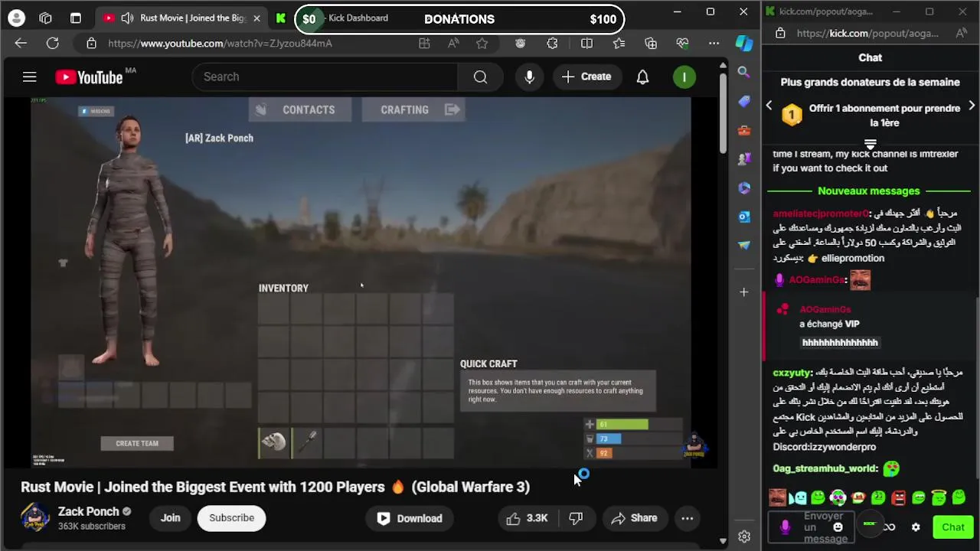This screenshot has height=551, width=980.
Task: Show next top donors slide arrow
Action: click(x=972, y=106)
